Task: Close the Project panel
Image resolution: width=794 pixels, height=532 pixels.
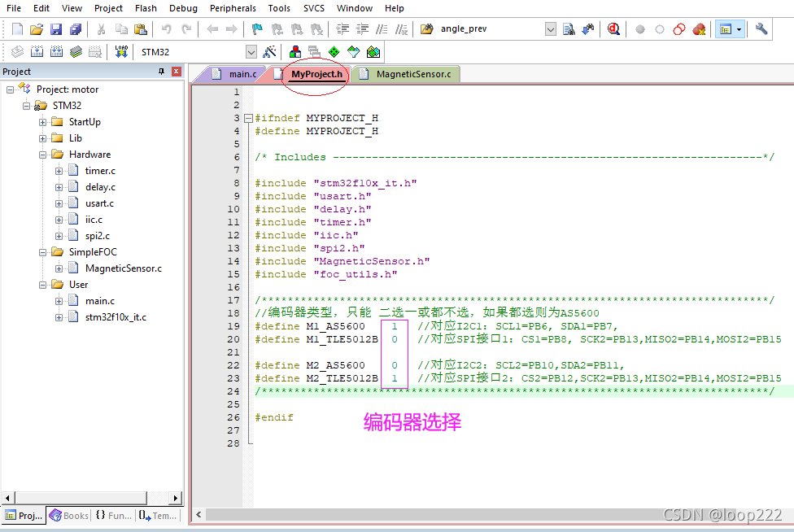Action: (x=177, y=72)
